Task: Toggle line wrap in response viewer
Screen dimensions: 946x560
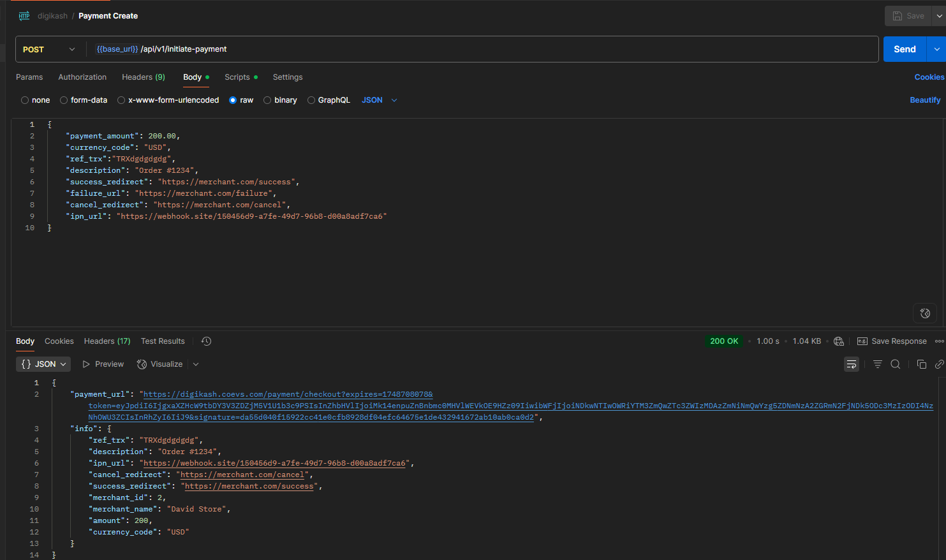Action: 852,364
